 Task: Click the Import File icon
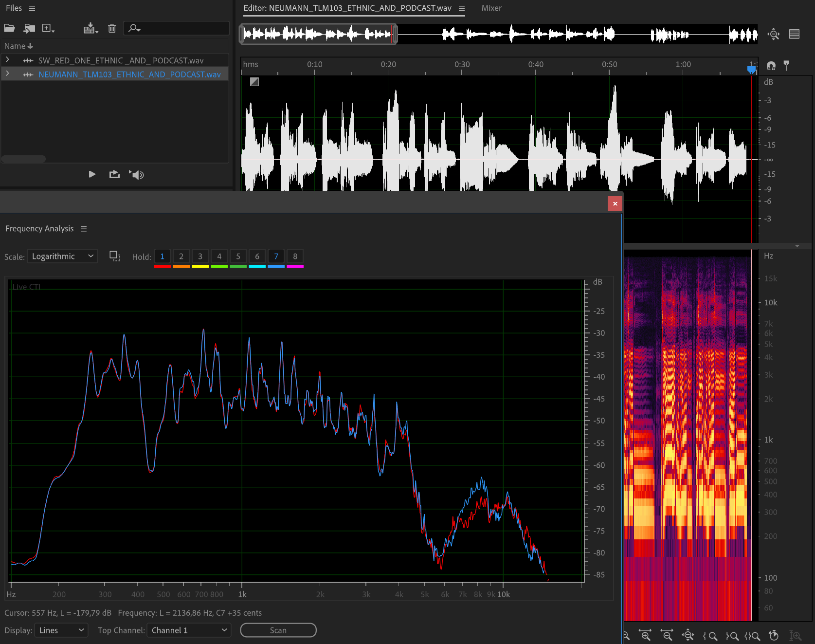click(x=29, y=28)
